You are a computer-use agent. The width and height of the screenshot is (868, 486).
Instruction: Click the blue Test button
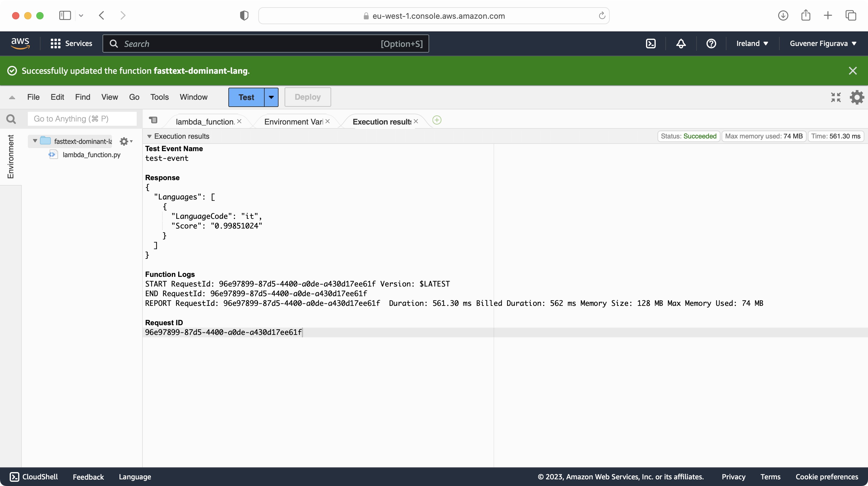tap(246, 97)
